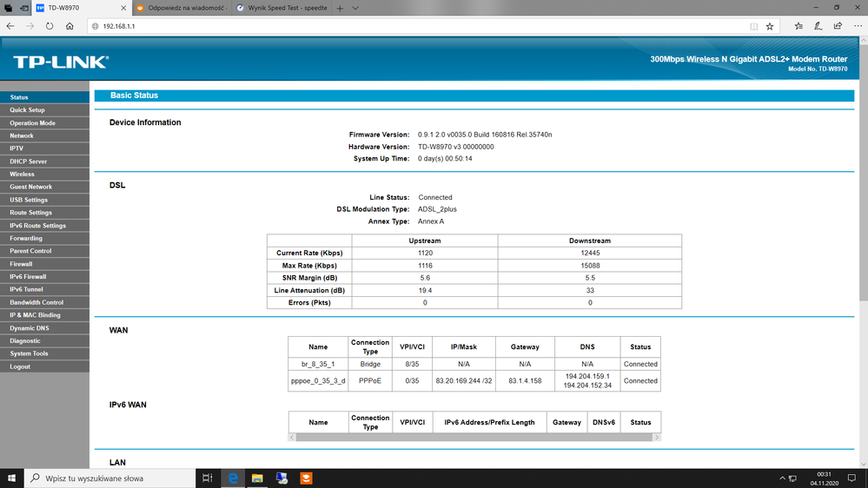Open Route Settings menu item
This screenshot has height=488, width=868.
click(44, 213)
